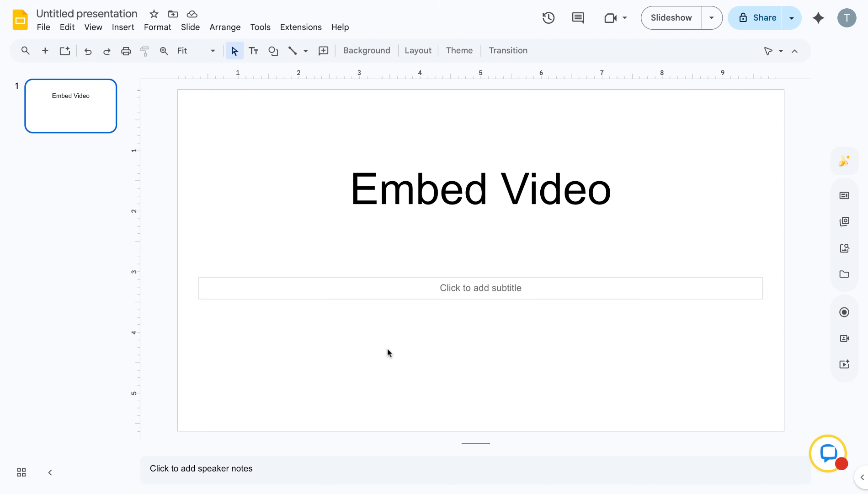Open version history clock icon
This screenshot has height=494, width=868.
548,18
